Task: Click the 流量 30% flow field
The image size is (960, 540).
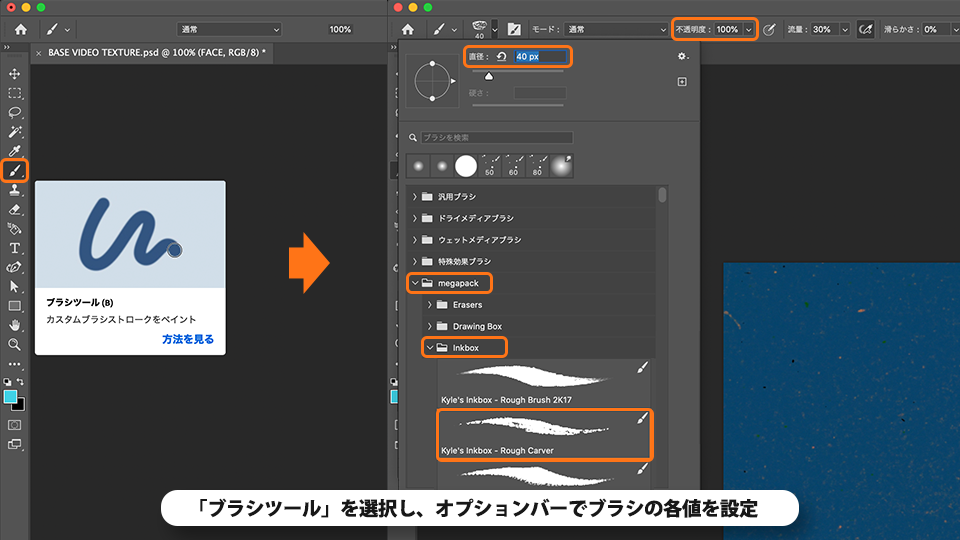Action: tap(822, 29)
